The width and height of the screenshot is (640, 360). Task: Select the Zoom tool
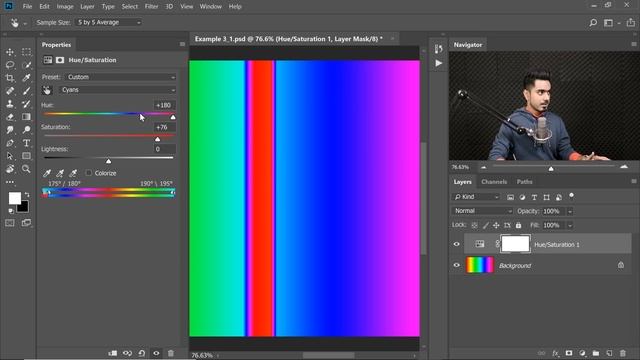click(27, 169)
